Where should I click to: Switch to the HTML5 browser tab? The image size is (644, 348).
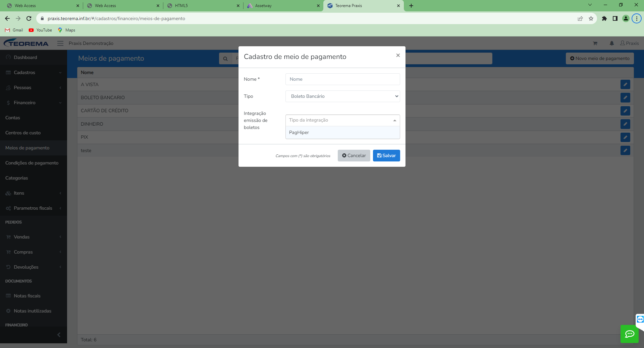pos(203,6)
